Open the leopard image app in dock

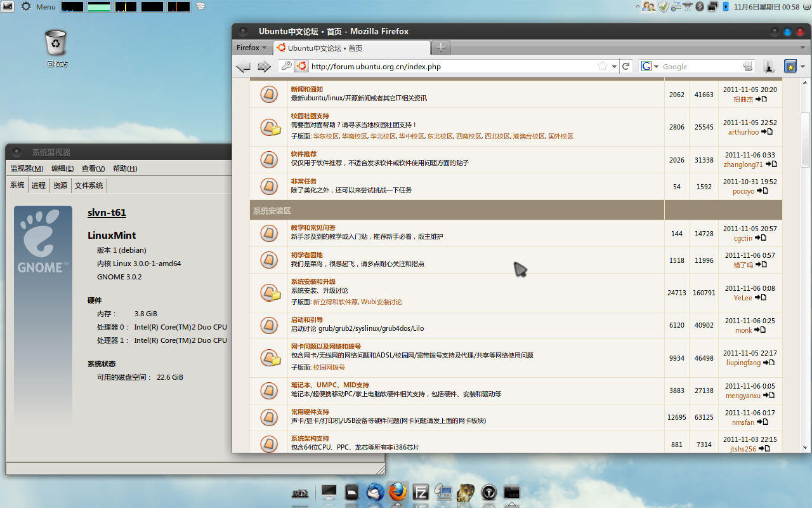coord(466,491)
